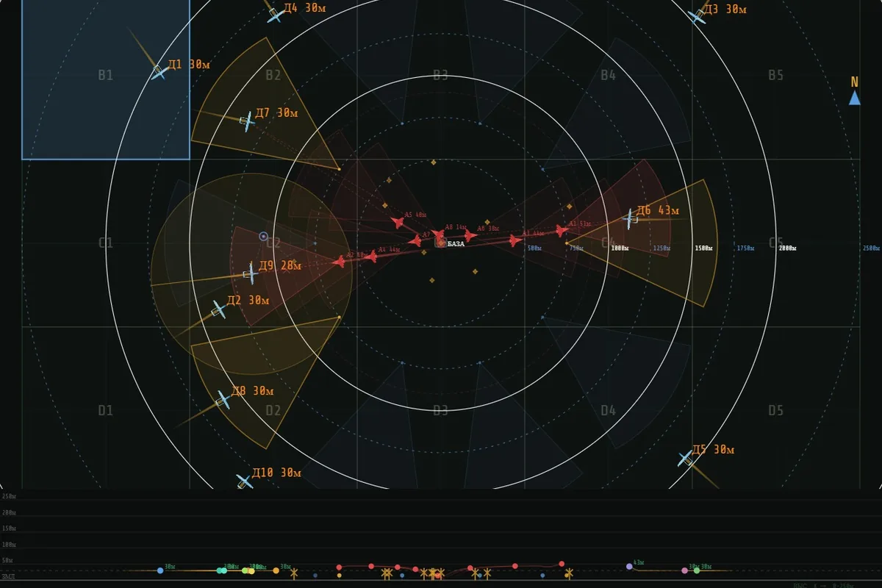Viewport: 882px width, 588px height.
Task: Select the Д5 drone icon
Action: click(685, 459)
